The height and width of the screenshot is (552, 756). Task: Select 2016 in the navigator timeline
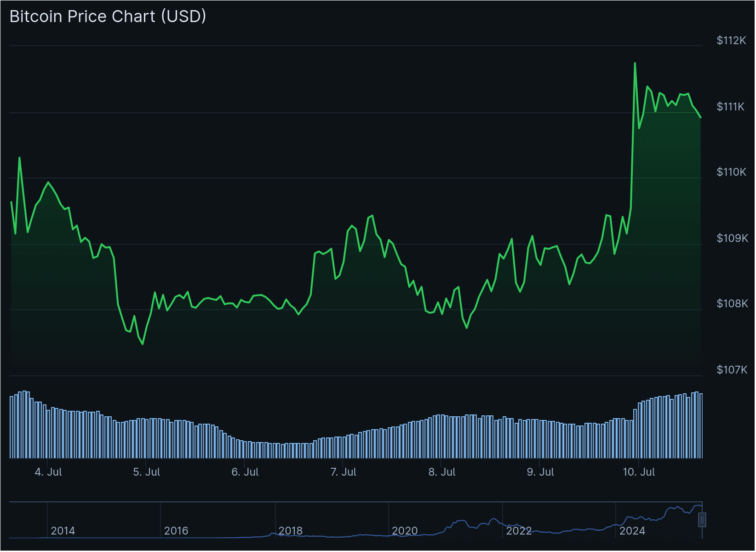[x=176, y=531]
